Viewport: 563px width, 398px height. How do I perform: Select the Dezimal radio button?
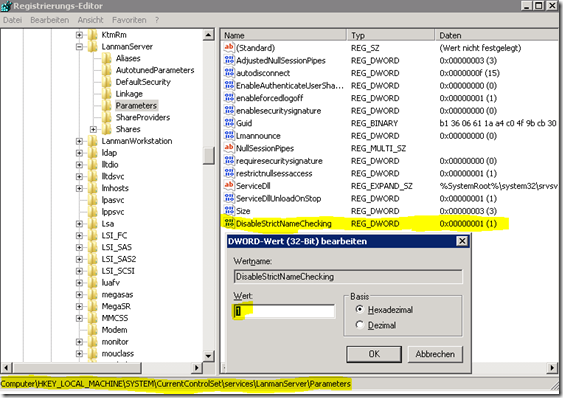coord(359,325)
